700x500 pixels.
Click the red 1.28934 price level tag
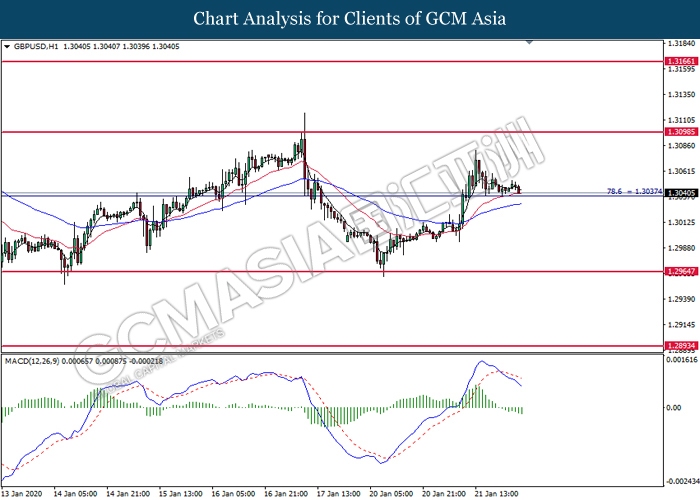[681, 346]
